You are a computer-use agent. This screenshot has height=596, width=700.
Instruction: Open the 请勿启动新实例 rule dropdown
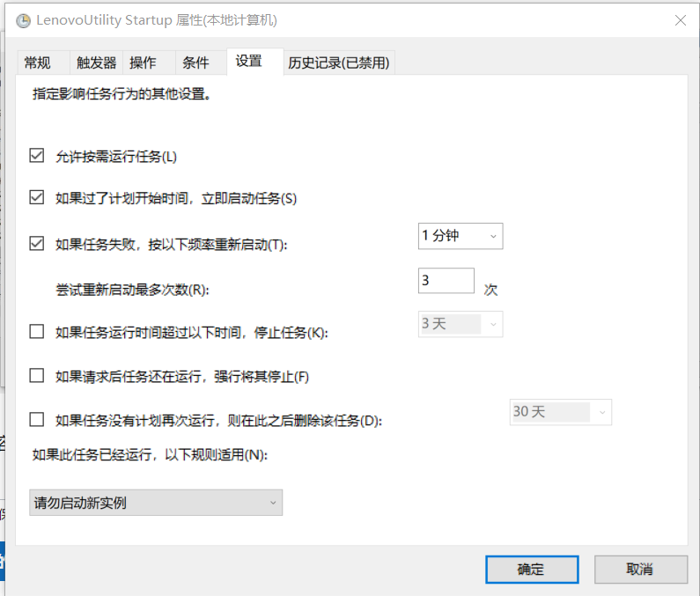coord(156,503)
